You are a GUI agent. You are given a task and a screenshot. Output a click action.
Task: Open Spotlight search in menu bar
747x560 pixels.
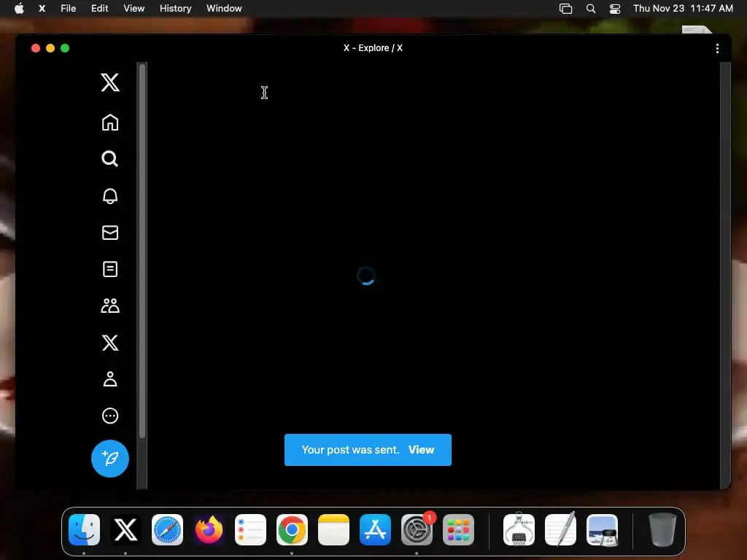point(591,9)
